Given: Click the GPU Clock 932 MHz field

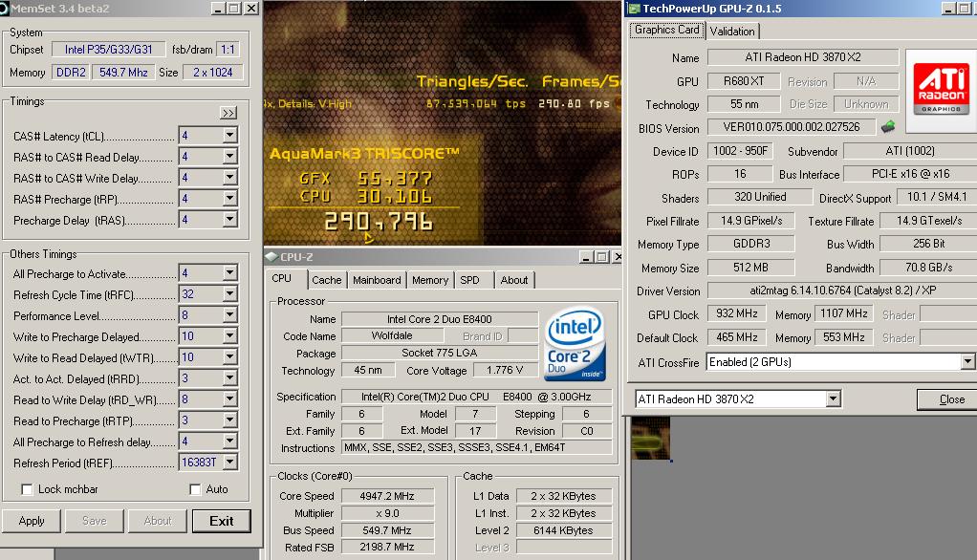Looking at the screenshot, I should point(737,313).
